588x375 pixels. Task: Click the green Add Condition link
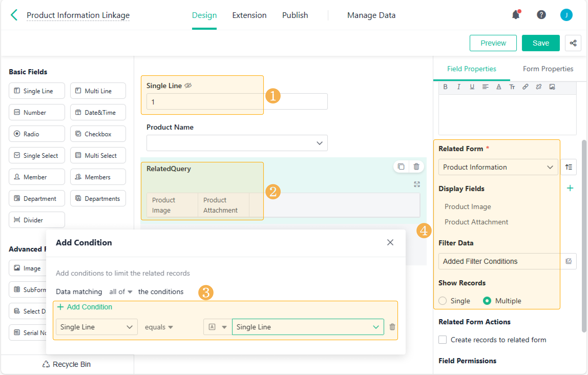[85, 307]
